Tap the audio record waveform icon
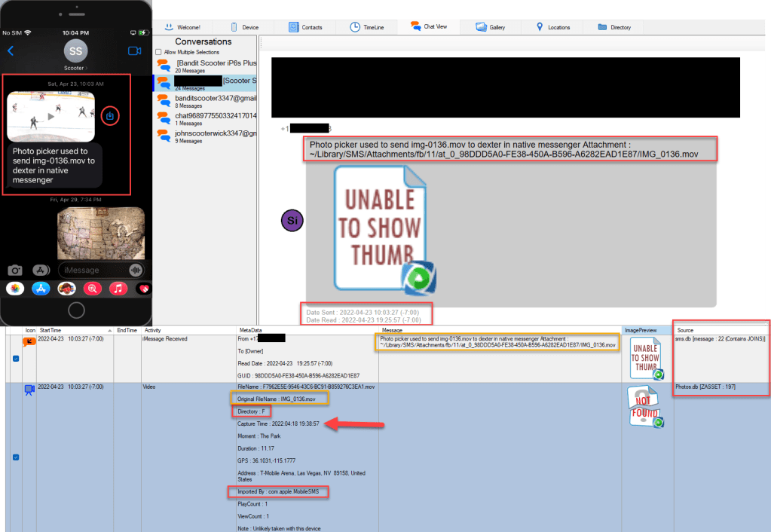Screen dimensions: 771x532 136,270
